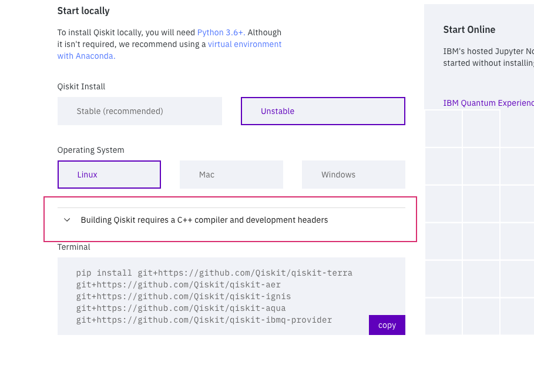
Task: Switch to Stable (recommended) install
Action: 139,110
